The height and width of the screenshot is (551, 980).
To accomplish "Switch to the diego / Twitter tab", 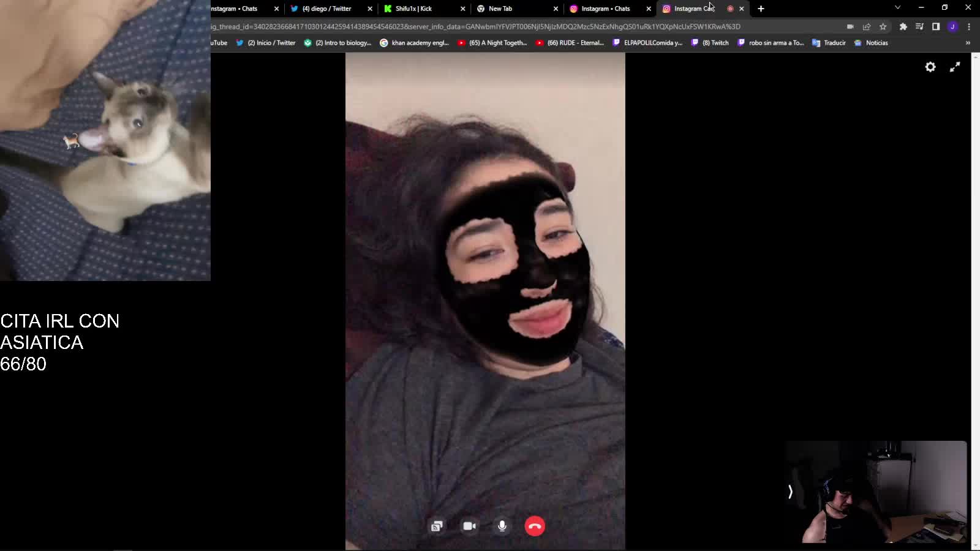I will [x=326, y=9].
